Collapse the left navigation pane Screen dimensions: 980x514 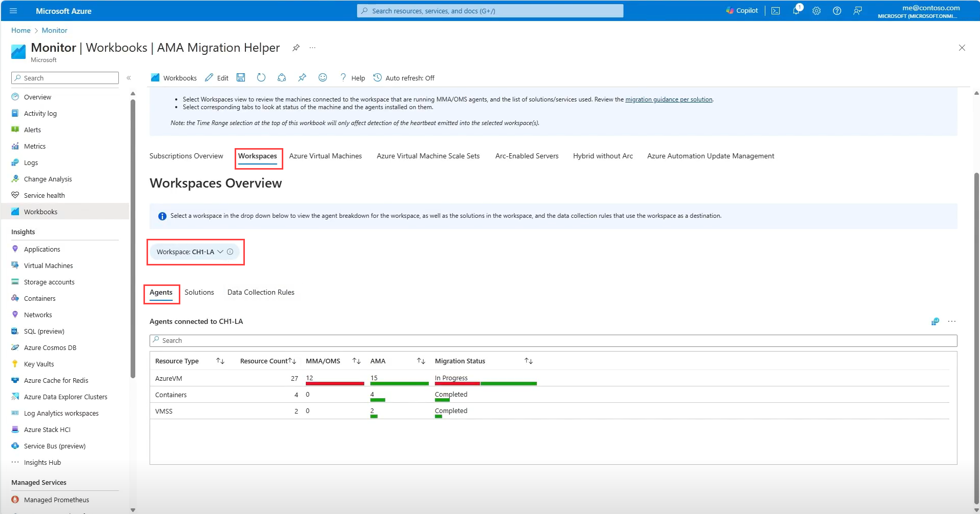(x=129, y=78)
